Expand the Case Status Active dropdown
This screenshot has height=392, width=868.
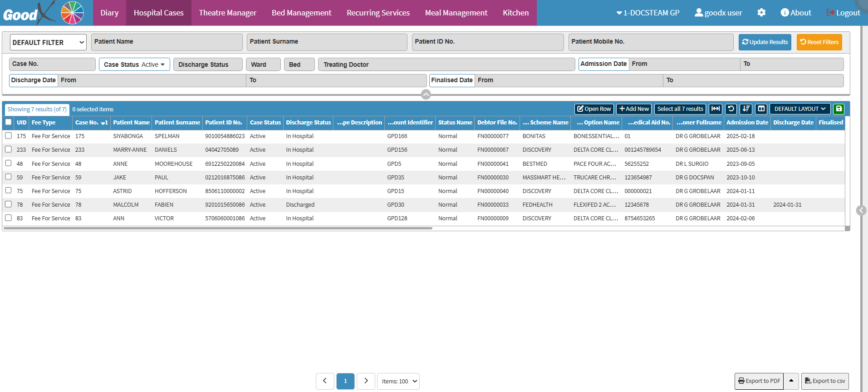coord(134,65)
